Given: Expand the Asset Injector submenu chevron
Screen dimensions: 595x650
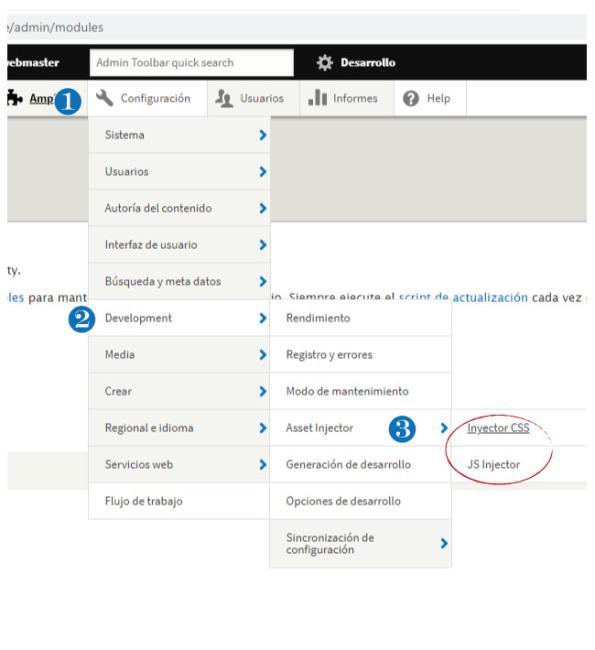Looking at the screenshot, I should coord(444,428).
